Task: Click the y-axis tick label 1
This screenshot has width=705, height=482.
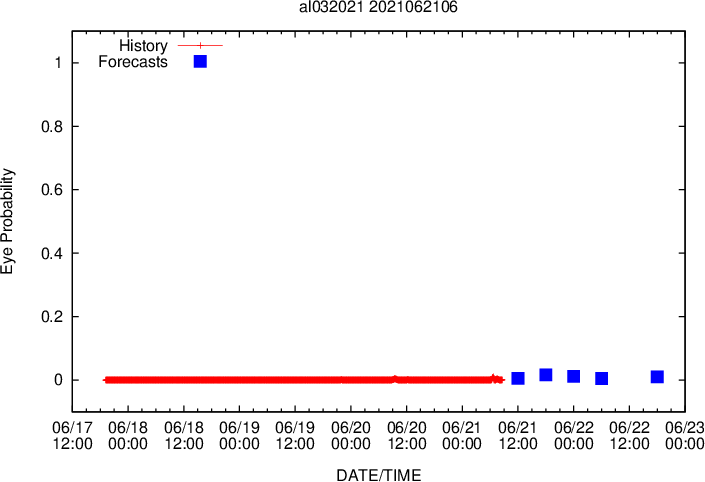Action: 58,62
